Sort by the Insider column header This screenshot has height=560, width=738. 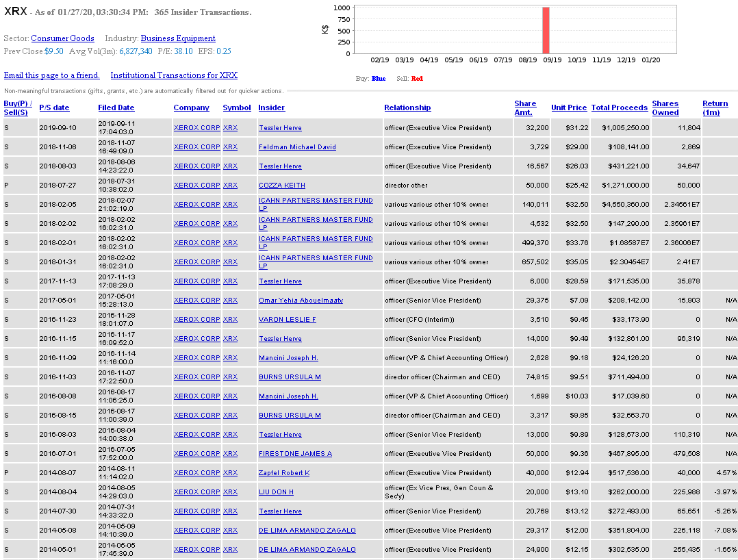point(272,107)
